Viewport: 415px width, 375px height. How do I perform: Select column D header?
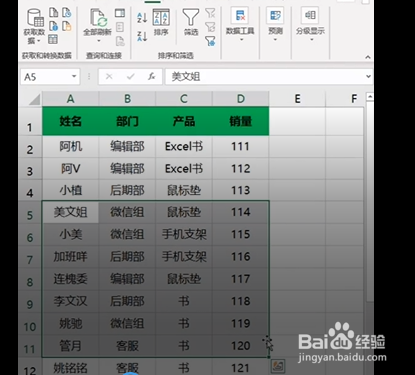click(x=241, y=99)
